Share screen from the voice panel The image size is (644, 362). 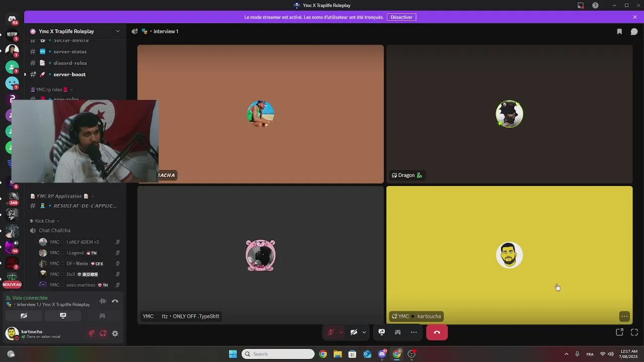(x=63, y=316)
